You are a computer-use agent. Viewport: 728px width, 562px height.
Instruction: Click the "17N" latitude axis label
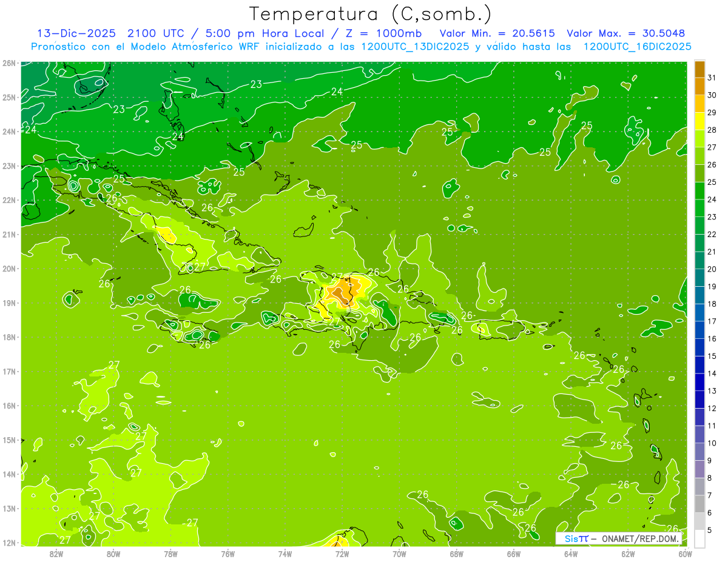pos(9,371)
